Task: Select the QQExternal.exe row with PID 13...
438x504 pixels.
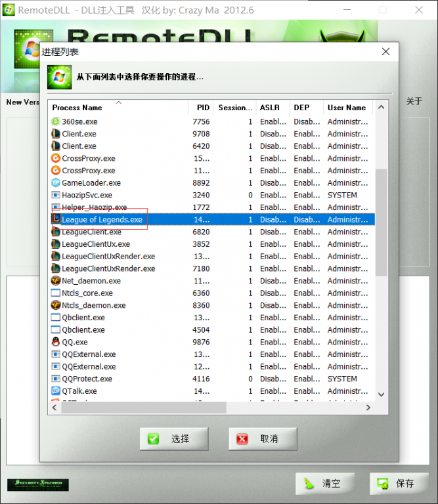Action: click(211, 354)
